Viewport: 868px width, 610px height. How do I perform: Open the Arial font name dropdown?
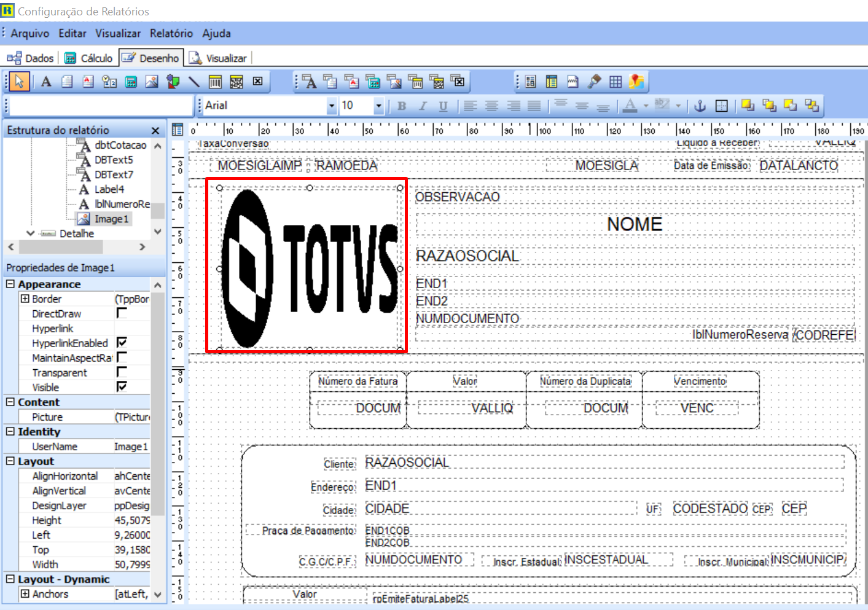tap(332, 106)
